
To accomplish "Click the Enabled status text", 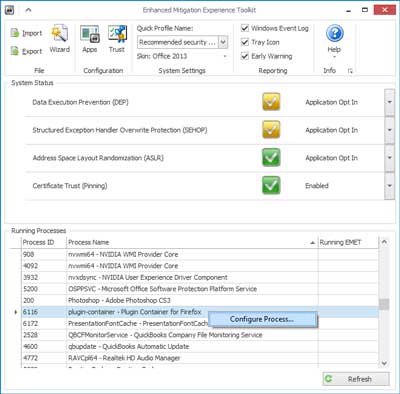I will tap(317, 186).
